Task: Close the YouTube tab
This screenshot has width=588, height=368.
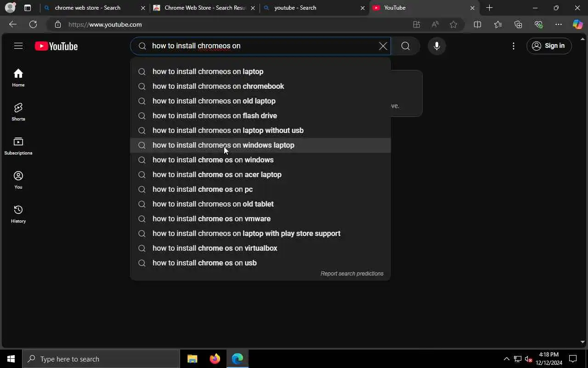Action: (472, 8)
